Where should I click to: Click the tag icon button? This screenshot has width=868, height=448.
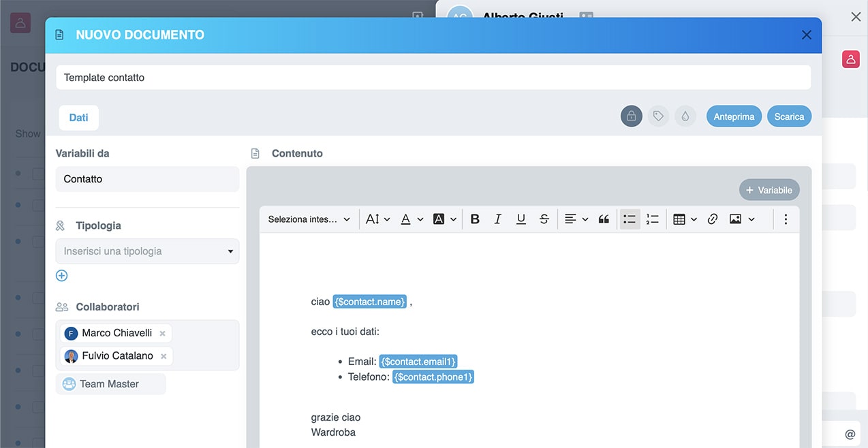coord(658,116)
